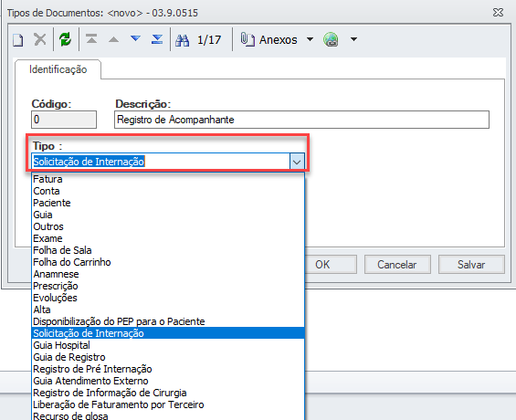Select Alta option in the list

pyautogui.click(x=168, y=310)
